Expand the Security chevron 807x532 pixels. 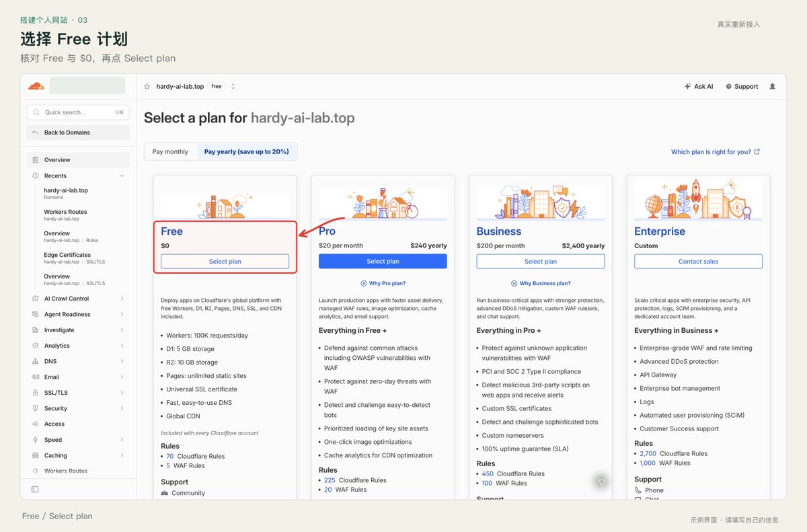[x=122, y=409]
